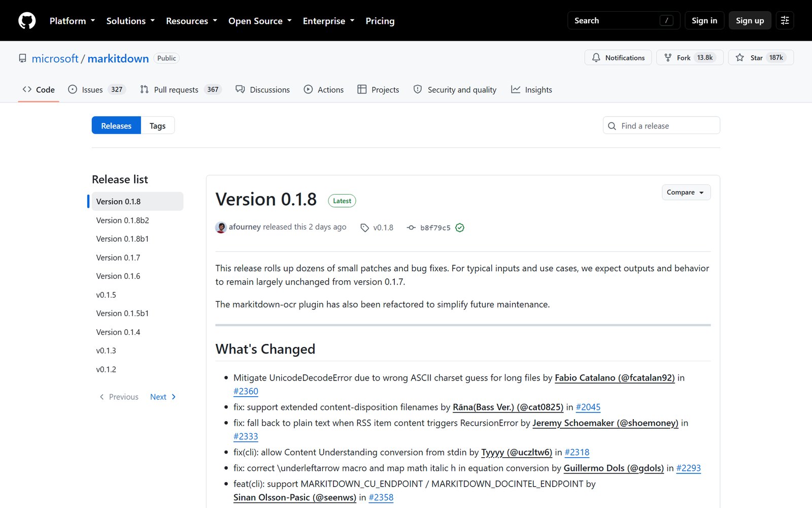This screenshot has height=508, width=812.
Task: Focus the top Search box
Action: pyautogui.click(x=624, y=20)
